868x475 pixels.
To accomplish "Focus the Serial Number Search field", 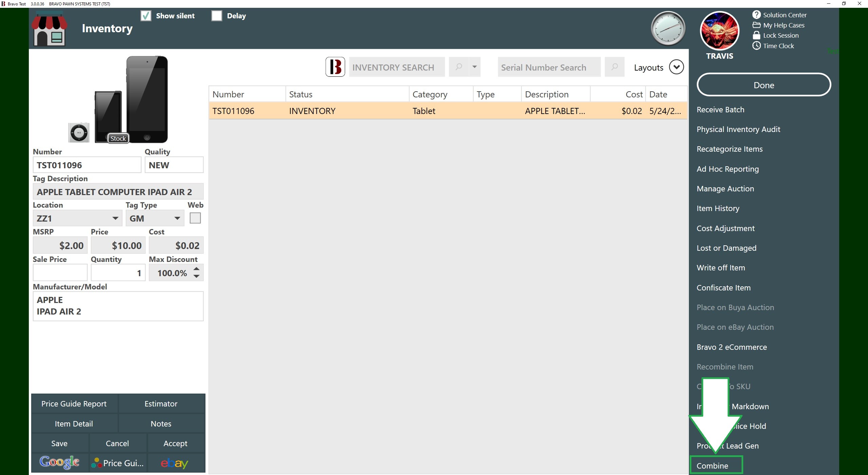I will pyautogui.click(x=549, y=67).
